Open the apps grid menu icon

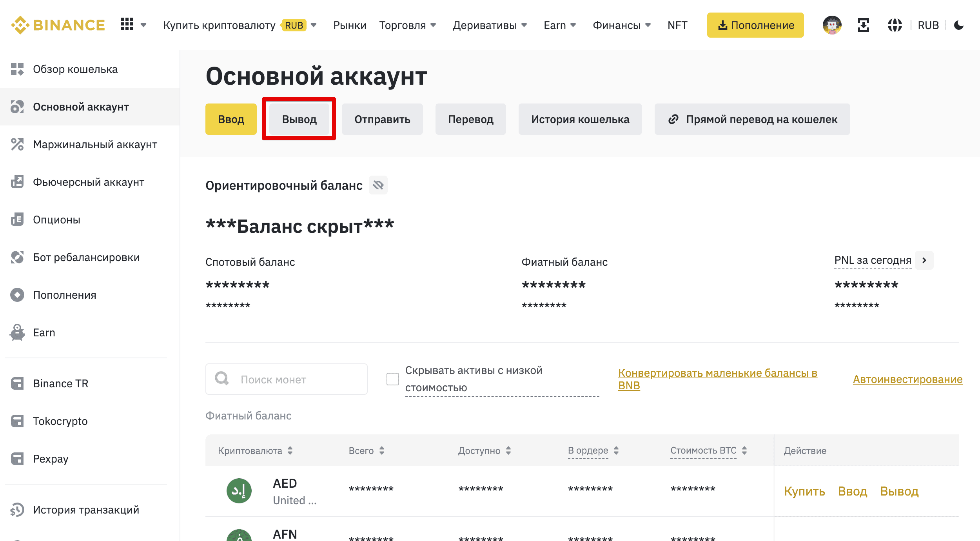pos(127,24)
